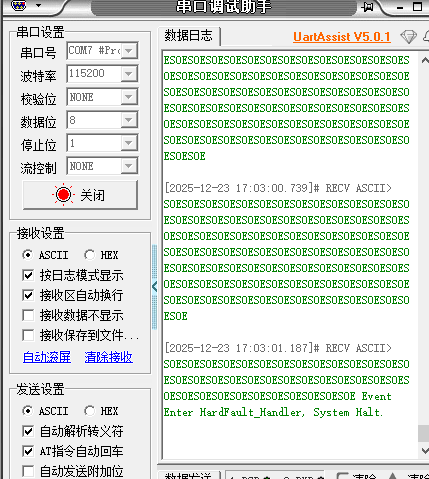
Task: Click the timestamp 17:03:00.739 log line
Action: click(278, 188)
